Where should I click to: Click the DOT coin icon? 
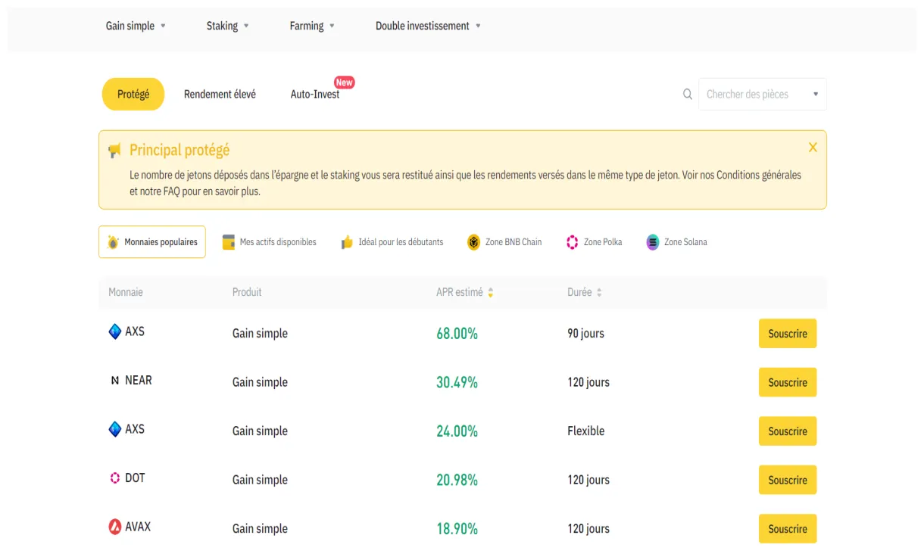[x=115, y=478]
